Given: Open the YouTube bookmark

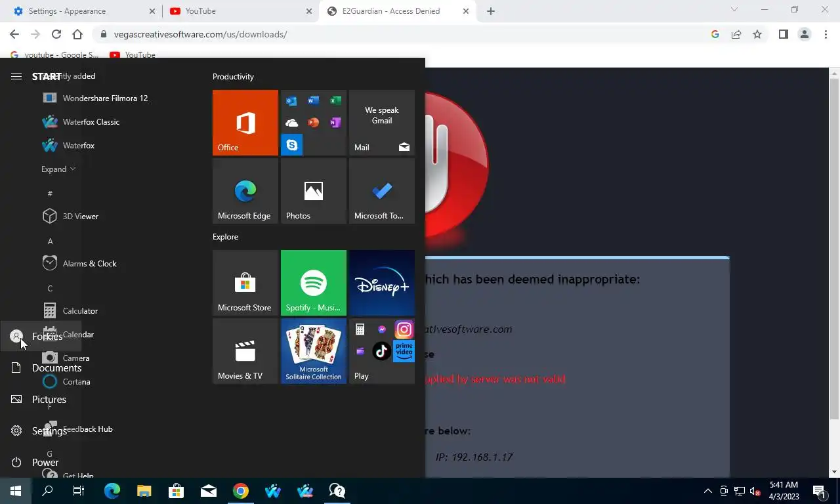Looking at the screenshot, I should tap(133, 55).
